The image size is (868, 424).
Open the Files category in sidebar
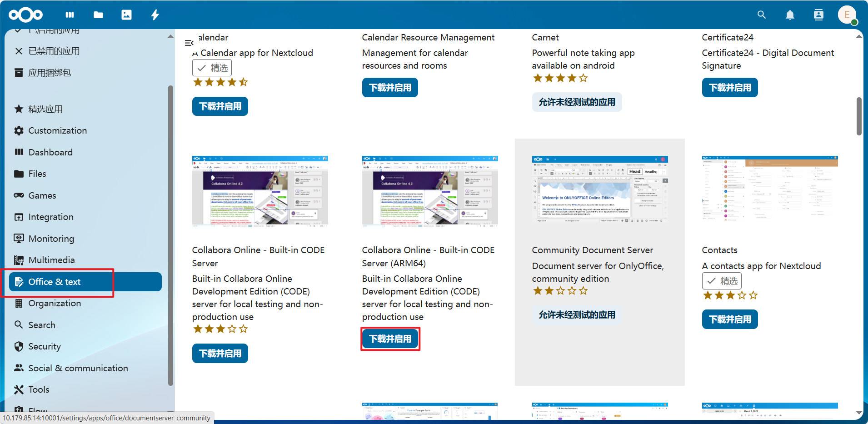pyautogui.click(x=85, y=174)
